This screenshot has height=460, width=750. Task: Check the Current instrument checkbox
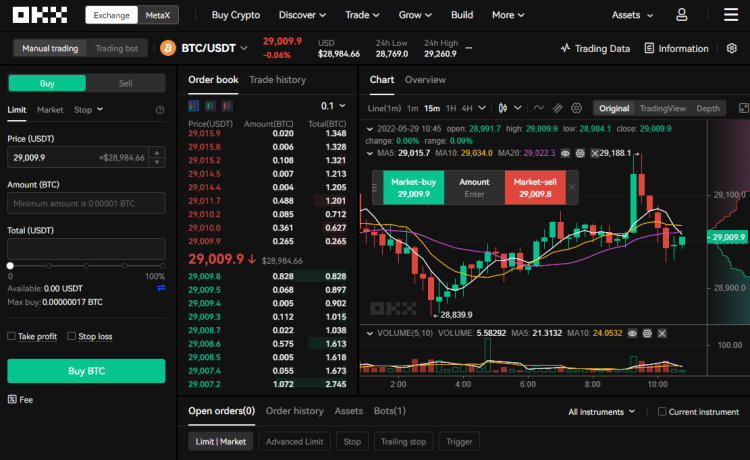tap(662, 411)
